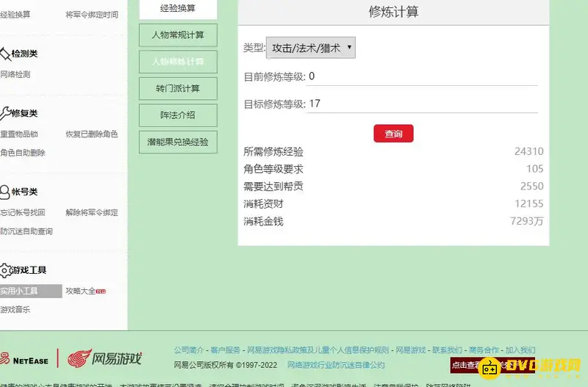This screenshot has height=387, width=588.
Task: Click the 所需修炼经验 label
Action: (273, 152)
